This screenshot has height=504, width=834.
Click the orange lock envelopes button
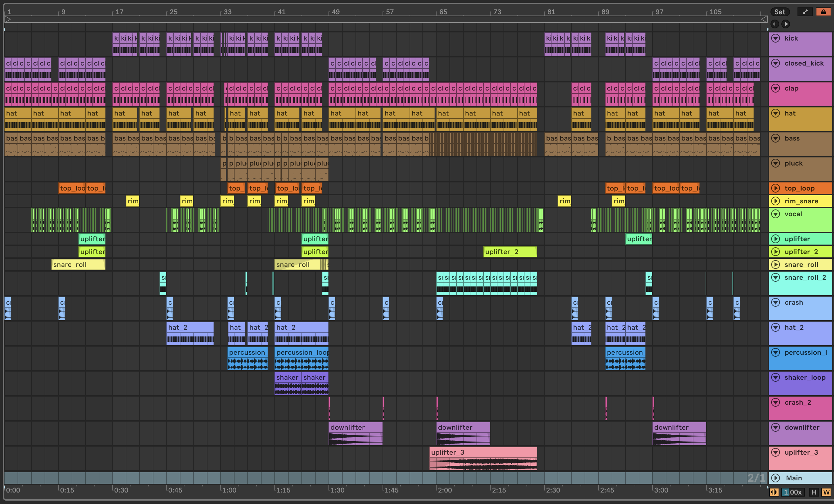[x=823, y=12]
